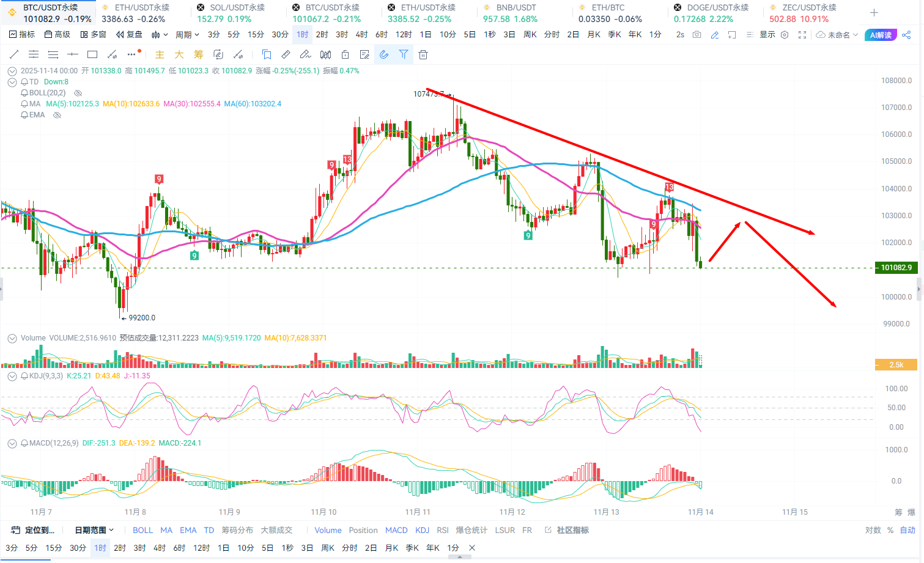Open the 日期范围 date range dropdown
The width and height of the screenshot is (924, 563).
coord(94,530)
